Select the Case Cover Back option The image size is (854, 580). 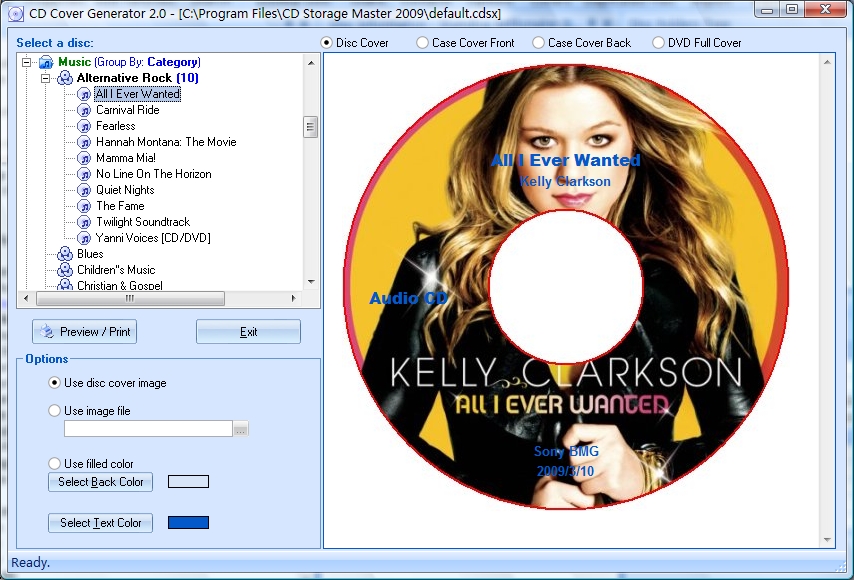538,42
